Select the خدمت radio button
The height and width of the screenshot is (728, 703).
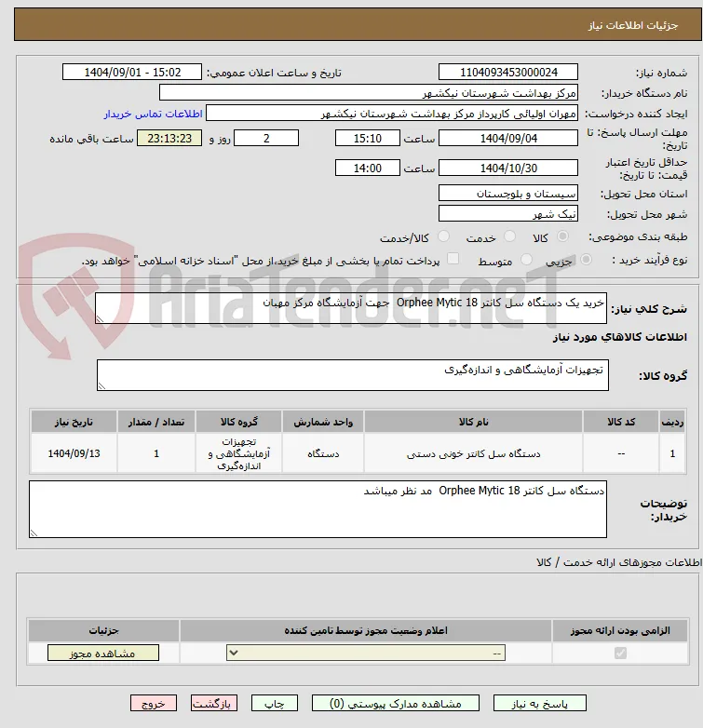(510, 236)
